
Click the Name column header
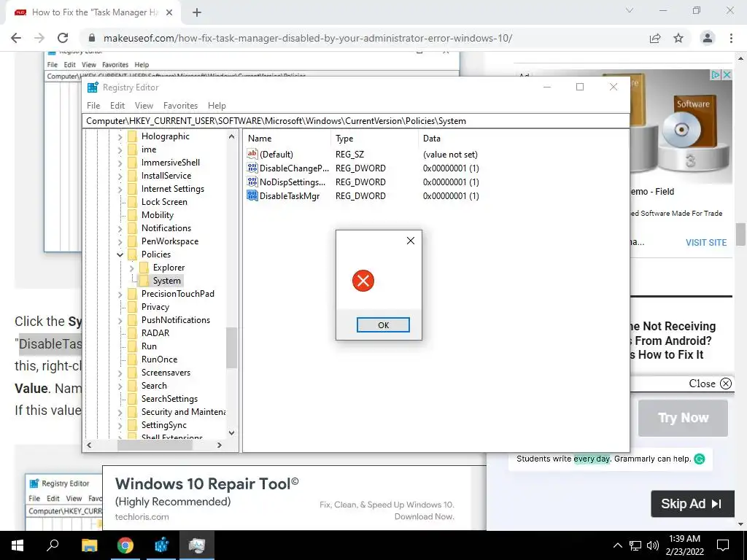tap(287, 139)
